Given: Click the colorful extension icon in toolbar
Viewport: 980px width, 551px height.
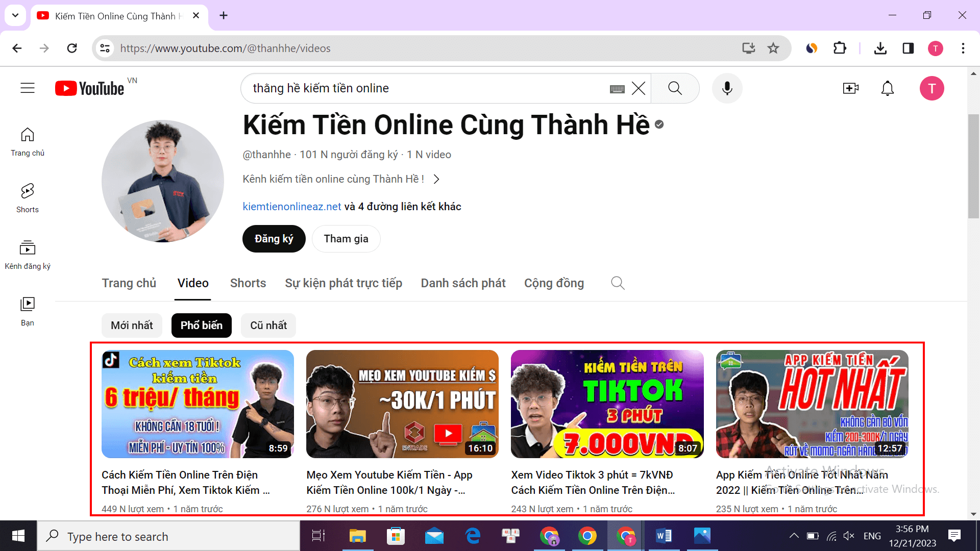Looking at the screenshot, I should coord(812,48).
